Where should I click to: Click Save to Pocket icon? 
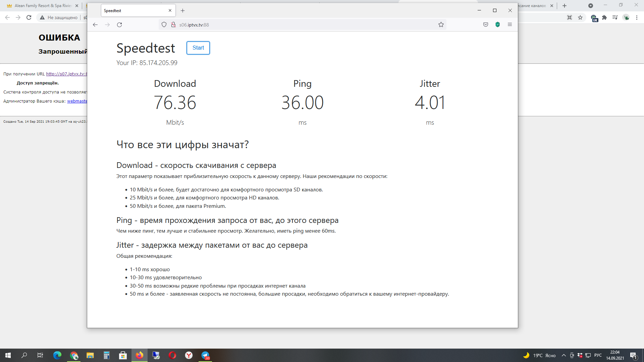click(485, 25)
